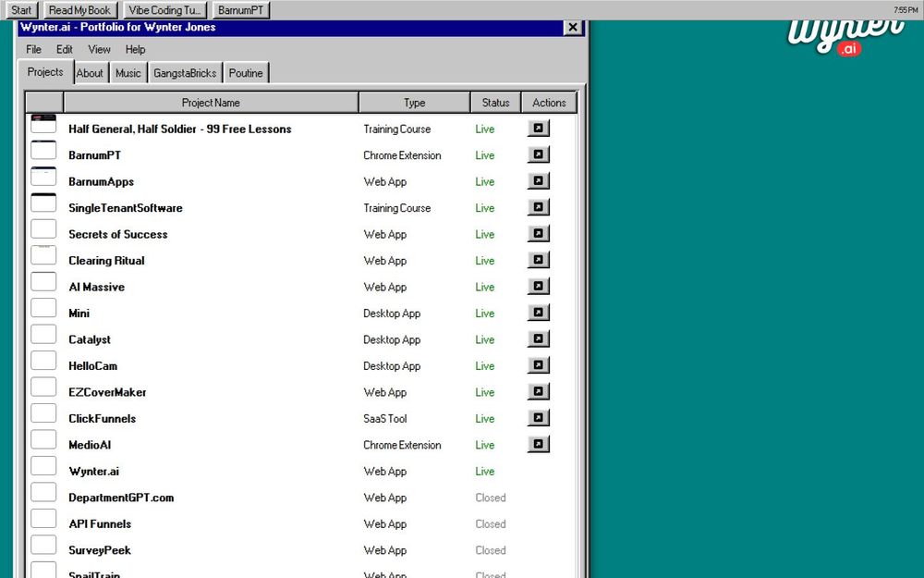This screenshot has height=578, width=924.
Task: Click the BarnumPT project thumbnail
Action: tap(43, 150)
